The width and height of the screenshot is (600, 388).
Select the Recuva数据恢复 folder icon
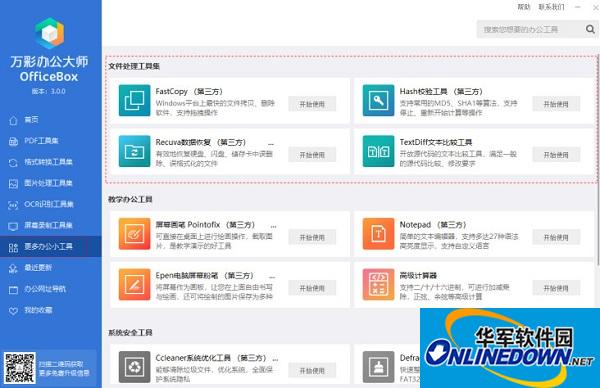pyautogui.click(x=134, y=151)
